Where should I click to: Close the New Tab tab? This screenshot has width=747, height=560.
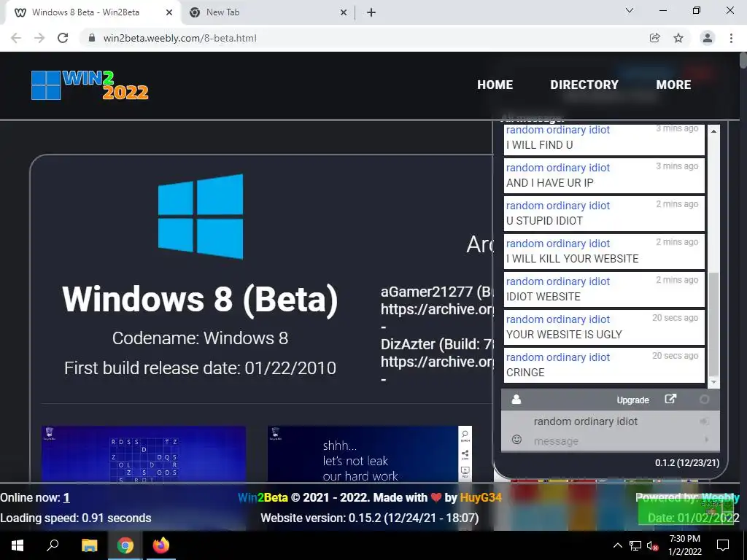coord(344,13)
